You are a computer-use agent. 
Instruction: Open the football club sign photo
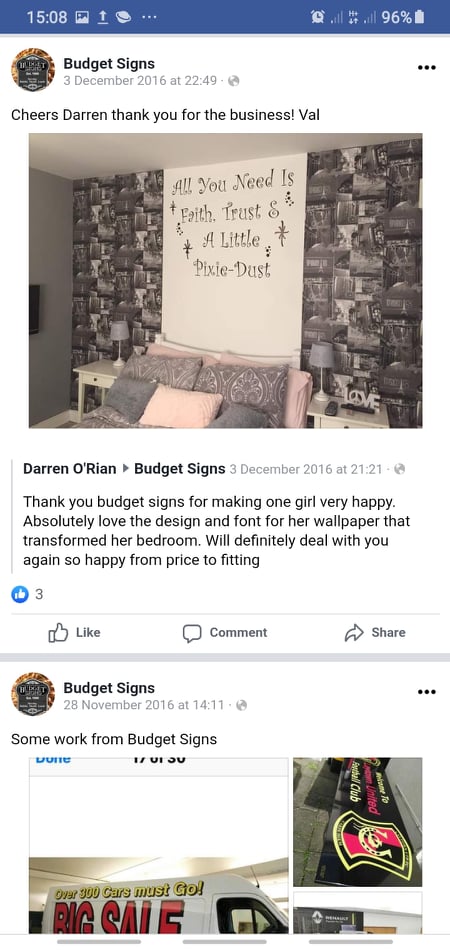pos(358,822)
